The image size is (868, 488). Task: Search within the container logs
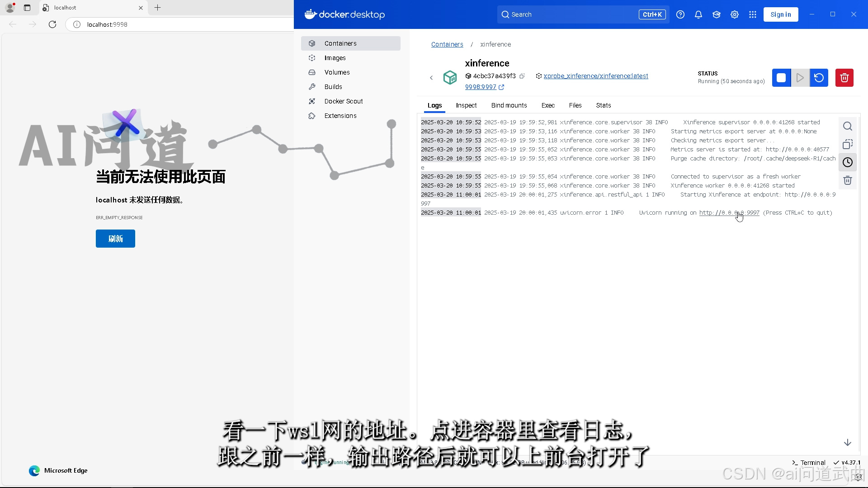(848, 127)
